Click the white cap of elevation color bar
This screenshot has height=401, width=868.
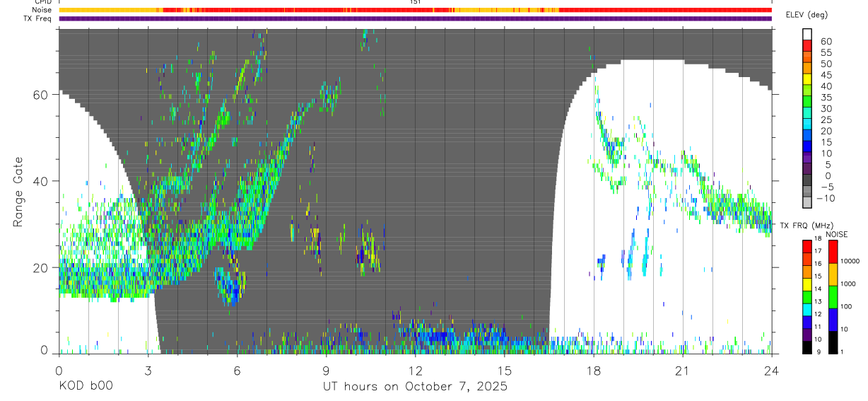click(807, 34)
